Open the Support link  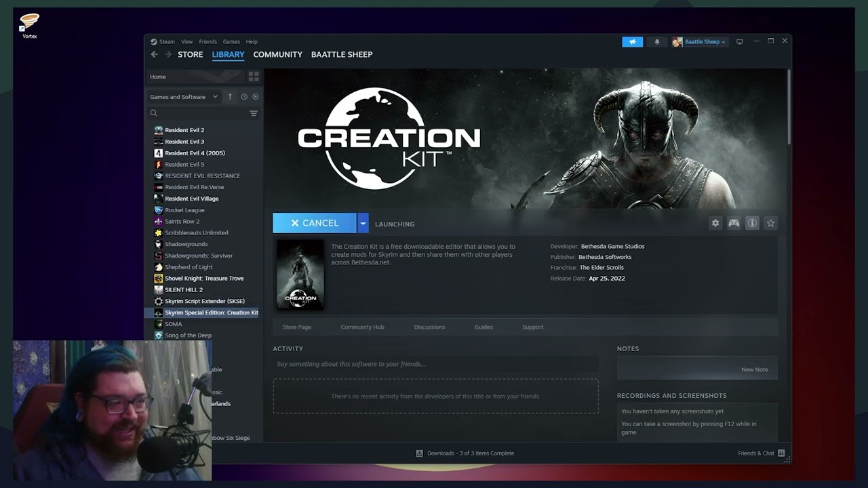(x=532, y=327)
